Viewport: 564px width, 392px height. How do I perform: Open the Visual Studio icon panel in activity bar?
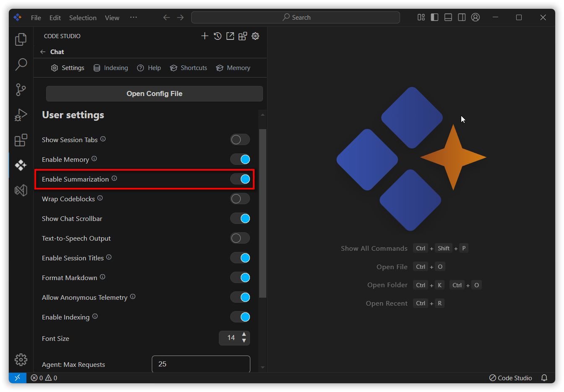tap(21, 190)
